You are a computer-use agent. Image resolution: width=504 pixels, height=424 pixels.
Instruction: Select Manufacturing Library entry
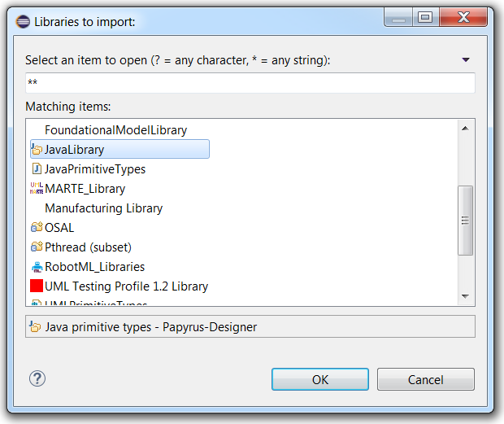click(x=103, y=208)
